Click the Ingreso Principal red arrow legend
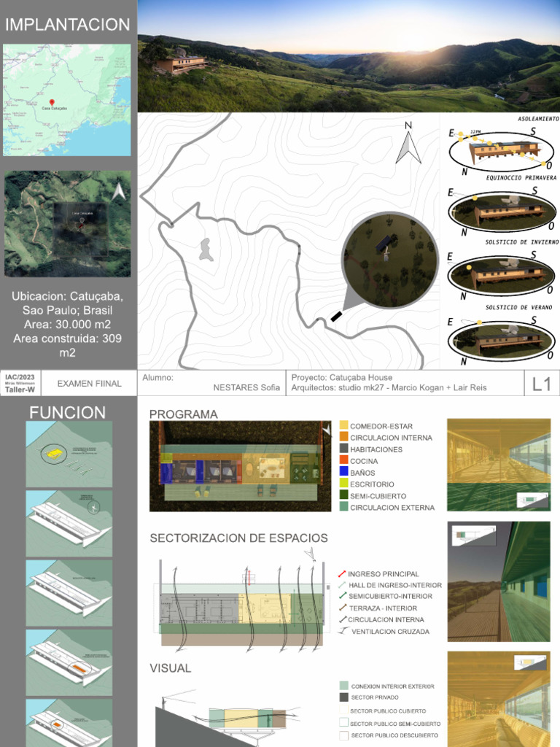 pos(341,574)
